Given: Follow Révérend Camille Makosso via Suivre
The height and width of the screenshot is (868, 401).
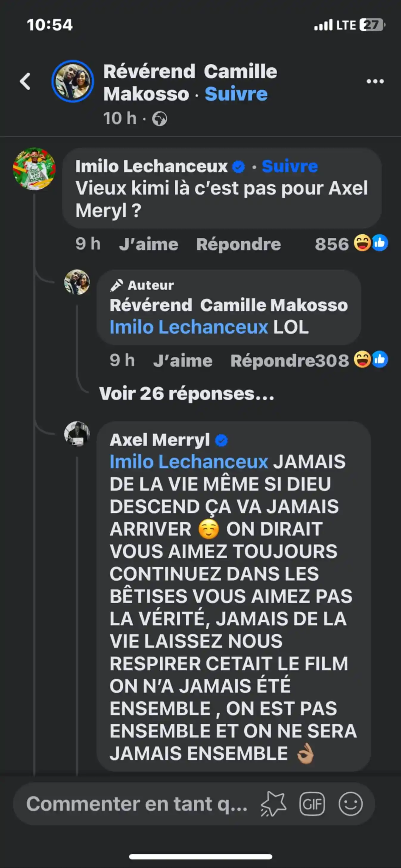Looking at the screenshot, I should tap(236, 94).
